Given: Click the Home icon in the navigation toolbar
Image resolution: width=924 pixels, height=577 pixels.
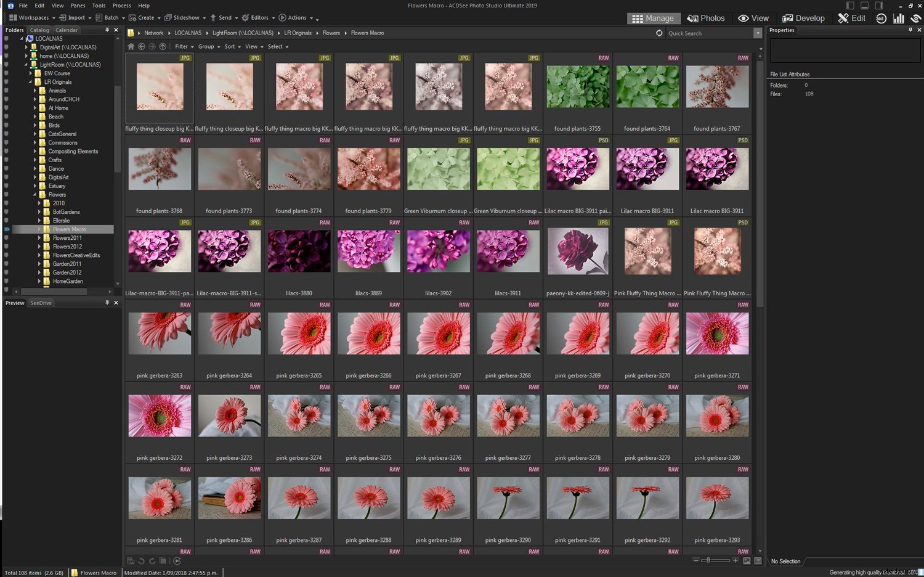Looking at the screenshot, I should tap(131, 46).
